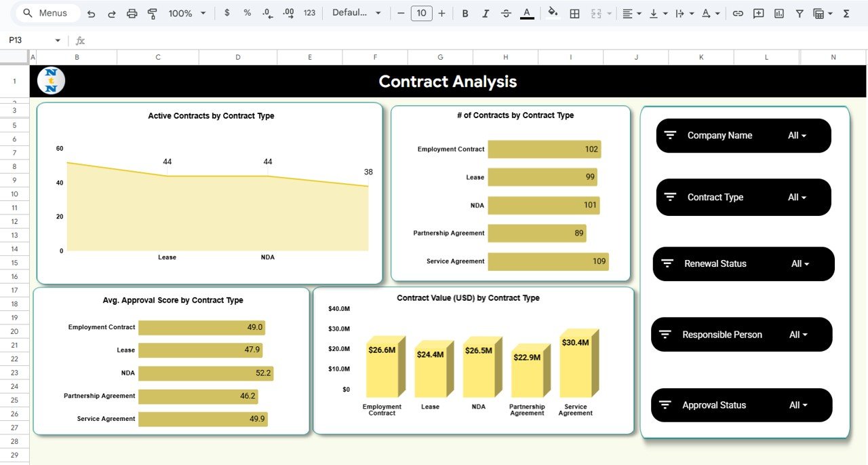The image size is (868, 465).
Task: Click the Decrease decimal places icon
Action: click(267, 13)
